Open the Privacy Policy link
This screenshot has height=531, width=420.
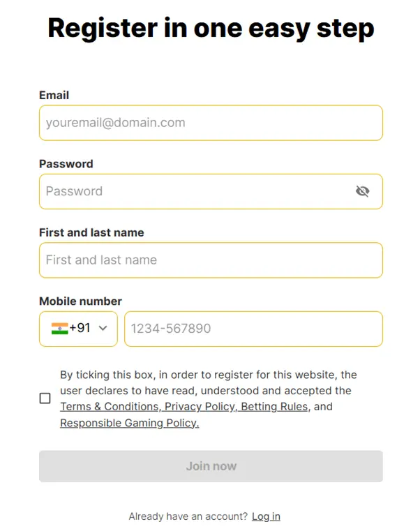coord(200,406)
